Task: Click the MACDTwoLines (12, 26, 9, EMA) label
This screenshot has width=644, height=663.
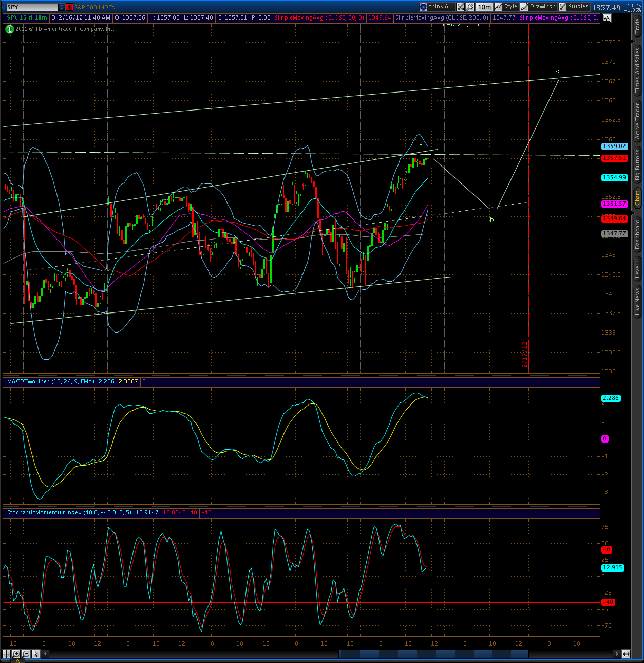Action: click(x=50, y=382)
